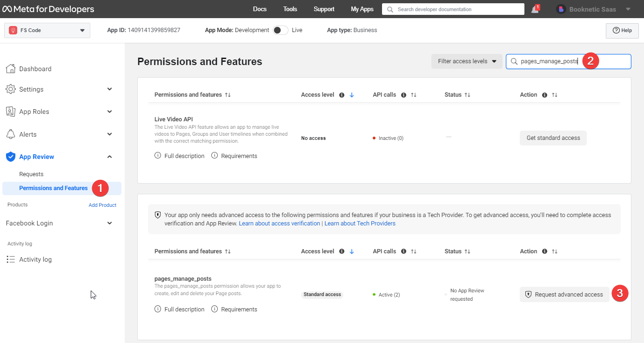Image resolution: width=644 pixels, height=343 pixels.
Task: Click Action info icon in top table
Action: (544, 95)
